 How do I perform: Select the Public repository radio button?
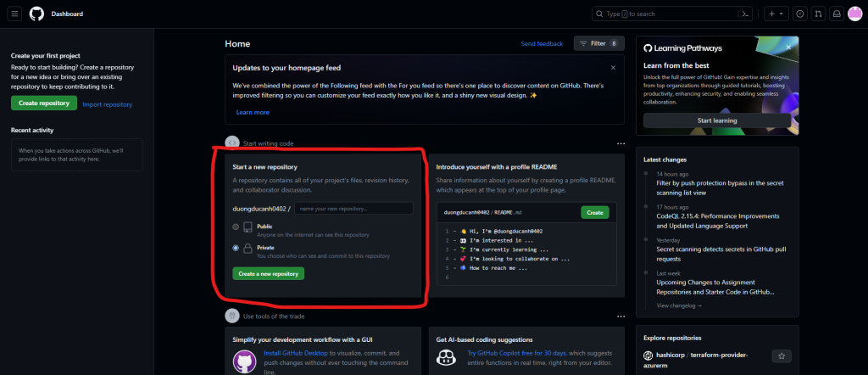coord(236,227)
